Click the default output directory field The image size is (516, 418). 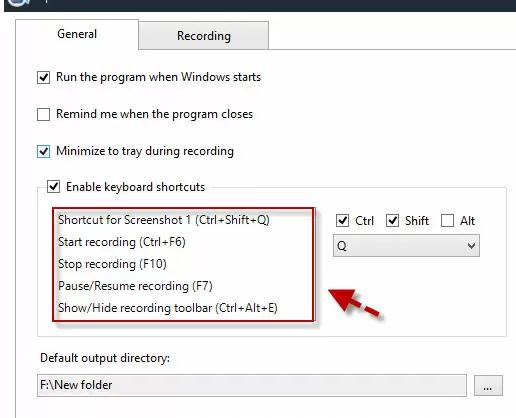(x=252, y=385)
